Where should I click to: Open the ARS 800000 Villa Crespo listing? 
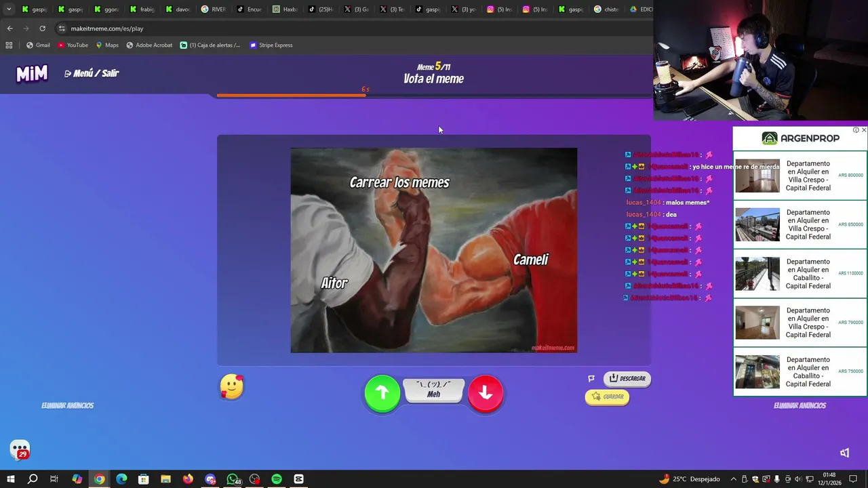tap(800, 176)
